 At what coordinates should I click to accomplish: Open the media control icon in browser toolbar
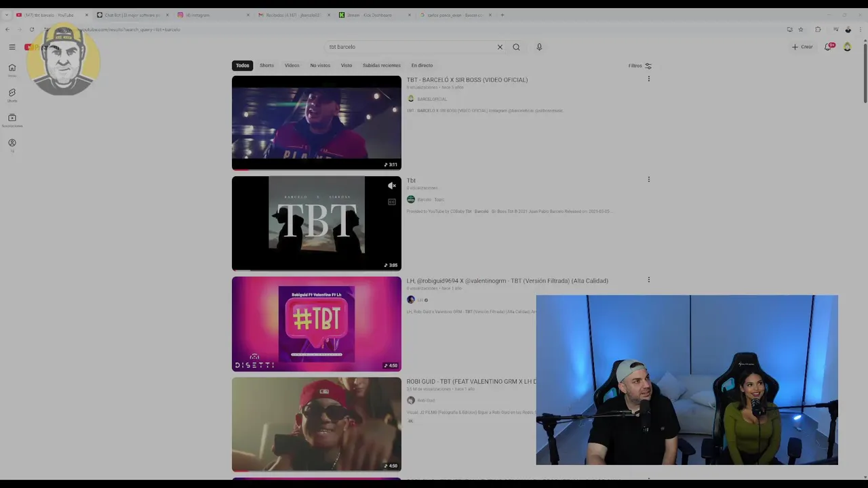pyautogui.click(x=835, y=29)
